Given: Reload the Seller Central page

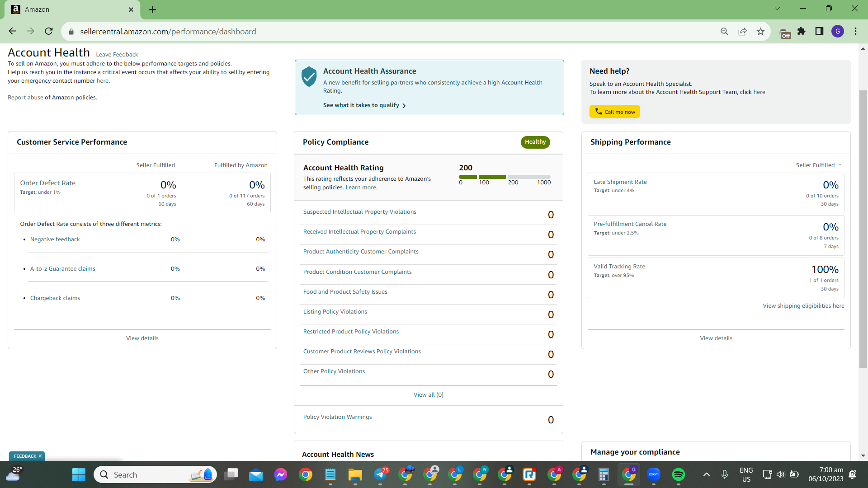Looking at the screenshot, I should pyautogui.click(x=49, y=31).
